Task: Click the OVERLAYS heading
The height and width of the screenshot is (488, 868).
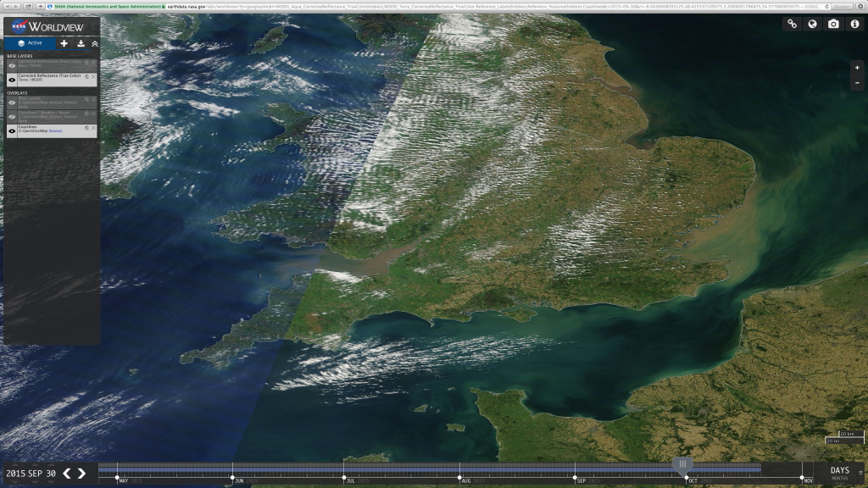Action: [x=17, y=93]
